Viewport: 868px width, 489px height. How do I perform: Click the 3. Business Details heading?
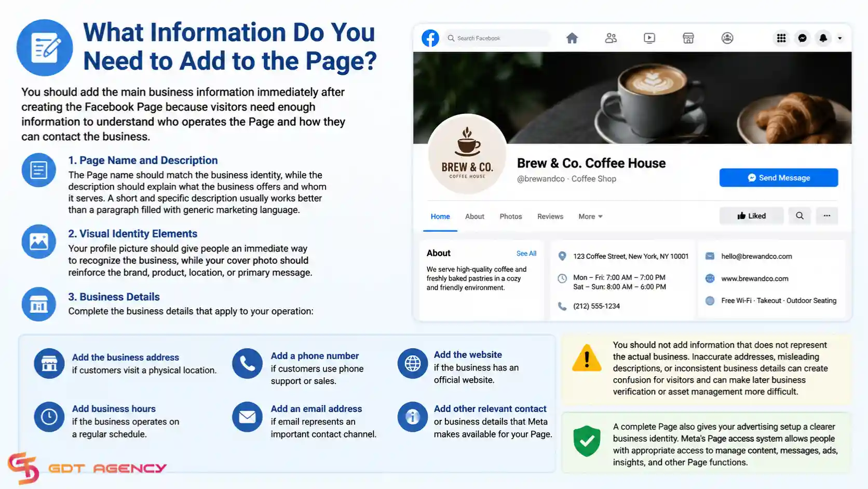pos(114,297)
